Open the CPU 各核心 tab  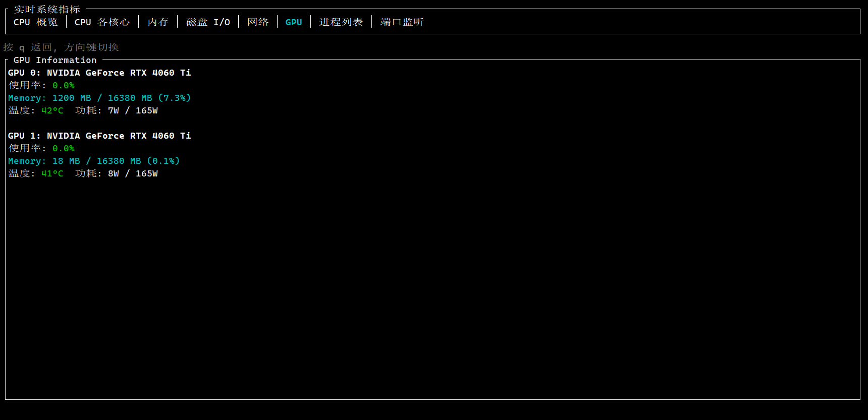(x=102, y=22)
